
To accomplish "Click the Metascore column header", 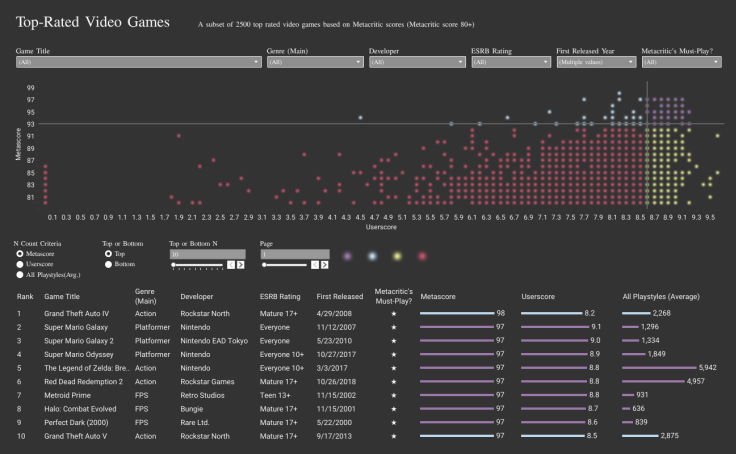I will [437, 297].
